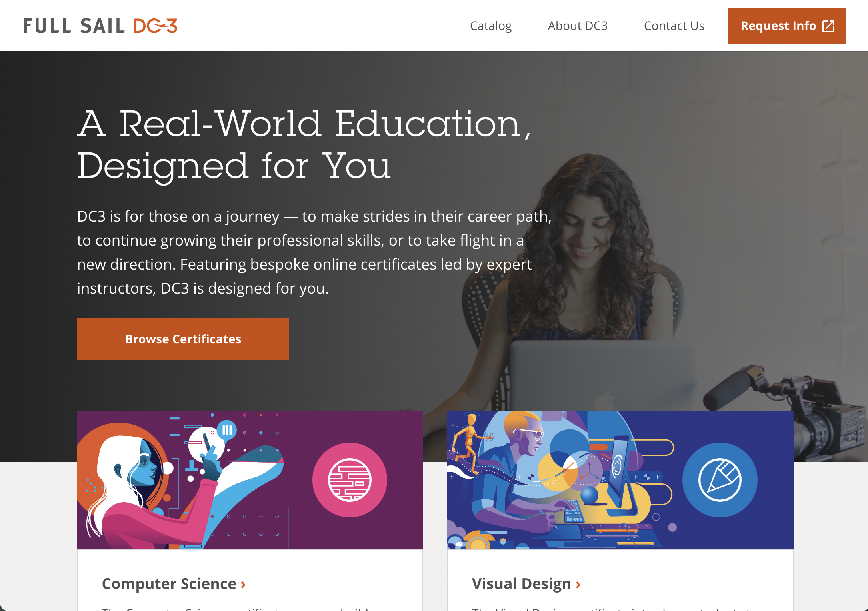The height and width of the screenshot is (611, 868).
Task: Click the designer at computer illustration
Action: click(x=560, y=480)
